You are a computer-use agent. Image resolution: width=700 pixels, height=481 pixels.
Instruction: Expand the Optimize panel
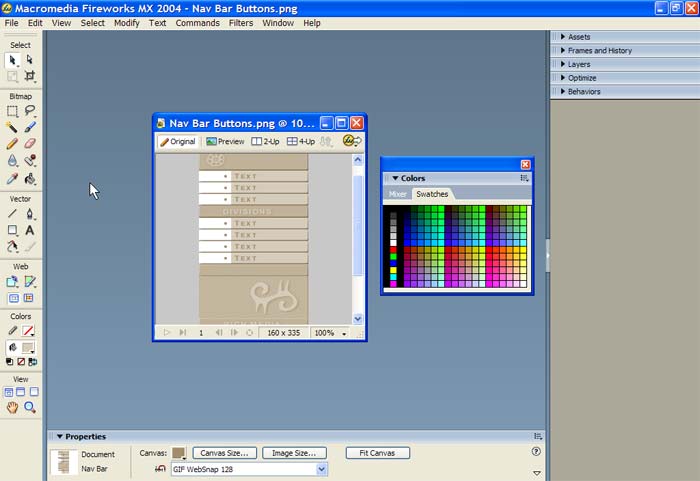click(x=563, y=78)
